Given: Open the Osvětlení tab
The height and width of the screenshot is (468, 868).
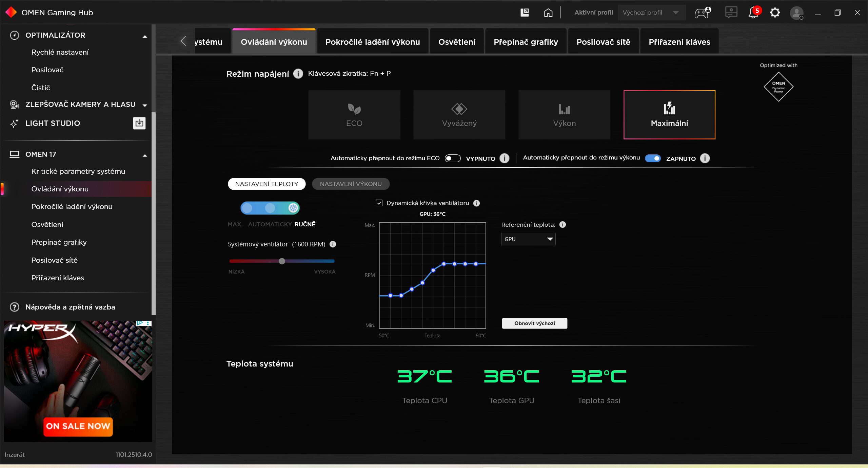Looking at the screenshot, I should coord(456,42).
